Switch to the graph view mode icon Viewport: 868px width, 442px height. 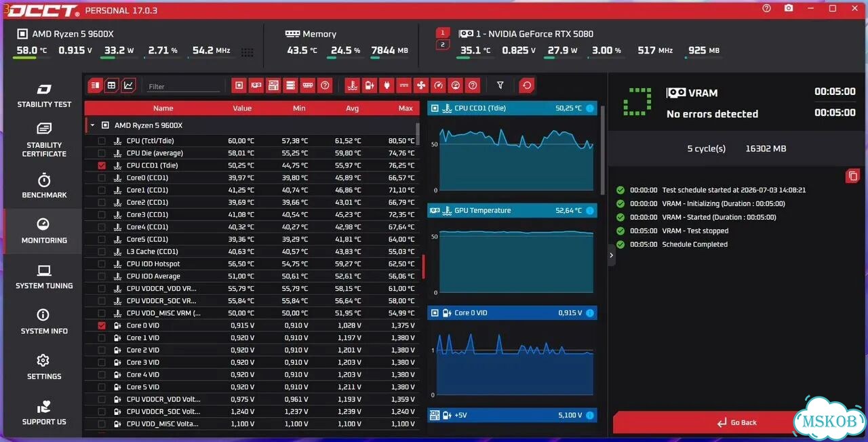click(x=128, y=85)
